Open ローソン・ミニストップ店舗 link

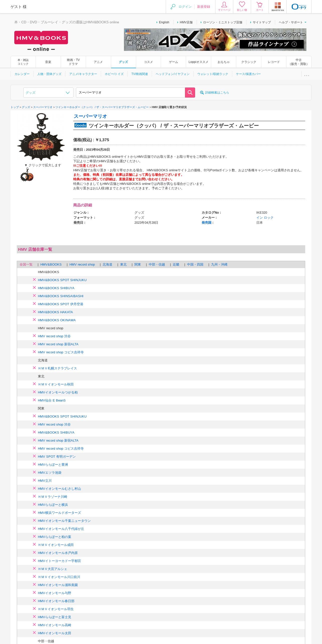tap(223, 22)
